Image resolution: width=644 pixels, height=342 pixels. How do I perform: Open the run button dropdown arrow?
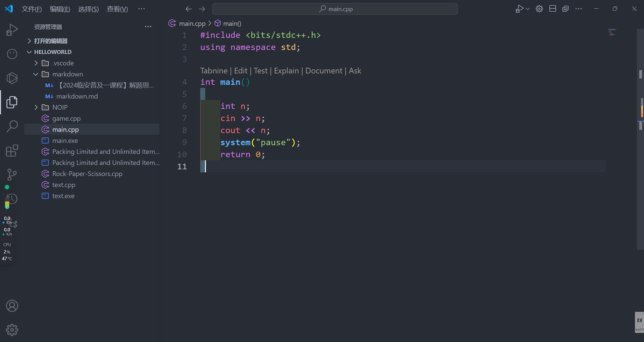coord(528,9)
